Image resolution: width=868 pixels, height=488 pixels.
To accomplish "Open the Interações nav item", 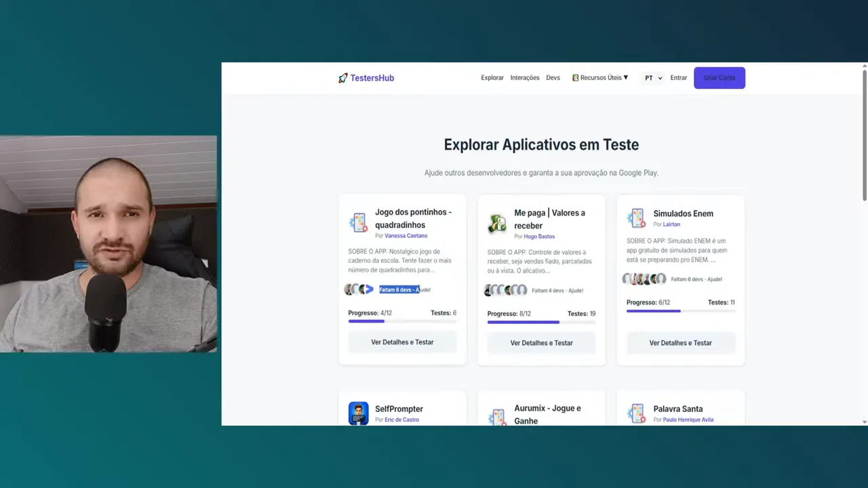I will (x=525, y=78).
